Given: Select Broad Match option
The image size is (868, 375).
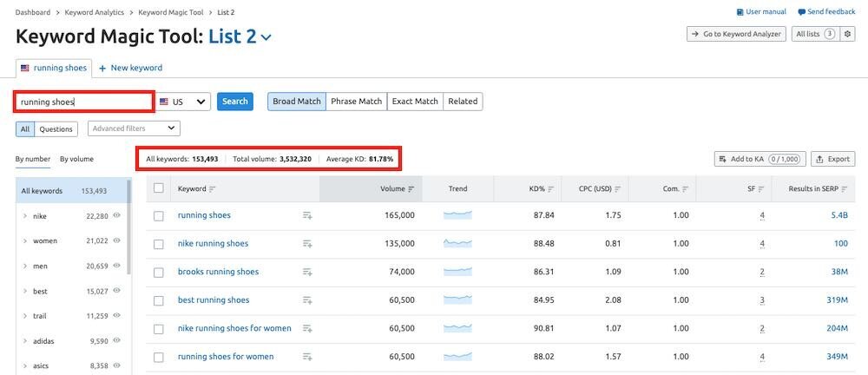Looking at the screenshot, I should (297, 102).
